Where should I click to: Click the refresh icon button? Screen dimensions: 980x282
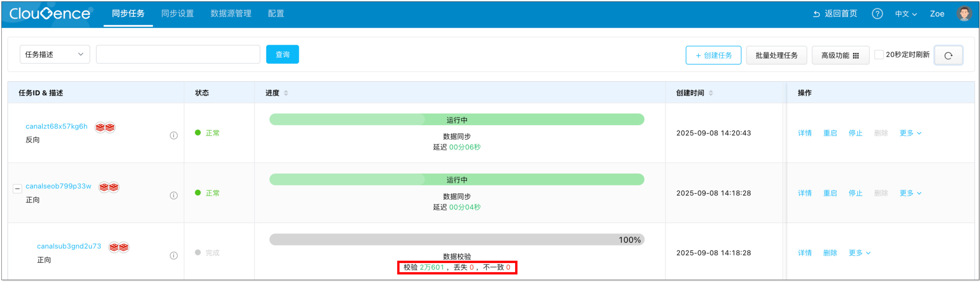point(948,55)
